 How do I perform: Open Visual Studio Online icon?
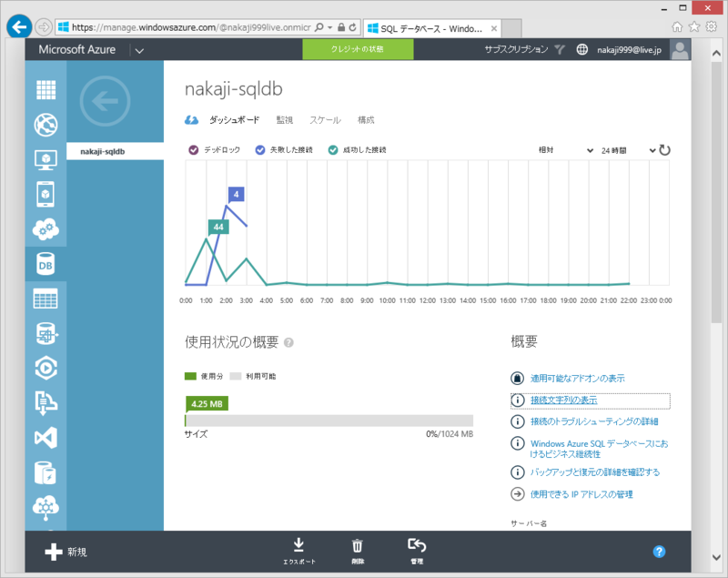click(46, 438)
